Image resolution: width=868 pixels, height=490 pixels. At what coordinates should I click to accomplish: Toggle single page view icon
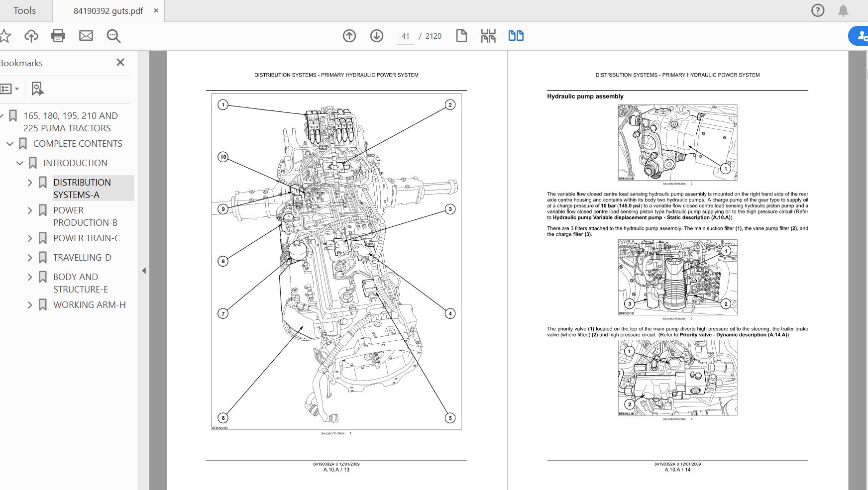(x=461, y=36)
